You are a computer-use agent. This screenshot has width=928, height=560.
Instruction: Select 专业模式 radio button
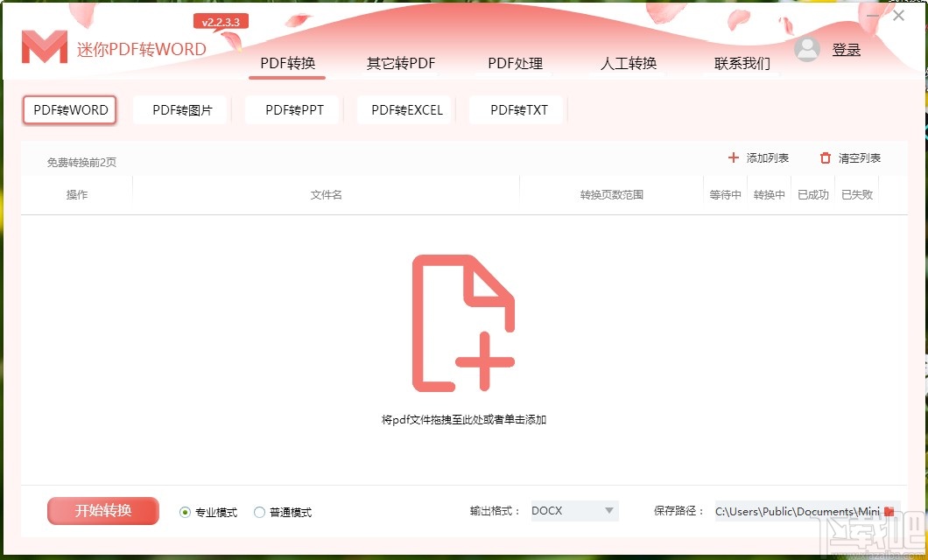(185, 512)
